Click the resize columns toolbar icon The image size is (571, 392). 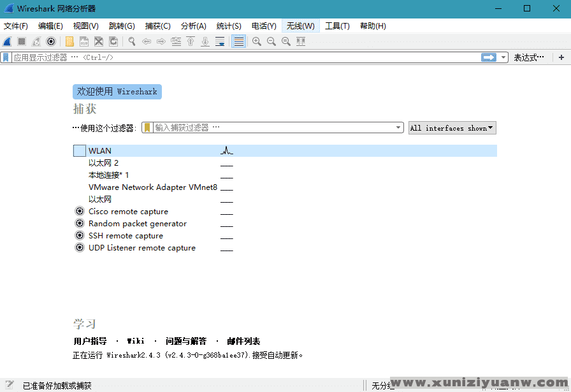[301, 41]
